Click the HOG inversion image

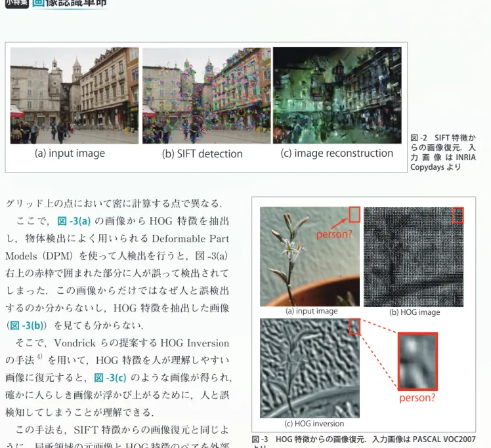pyautogui.click(x=310, y=368)
